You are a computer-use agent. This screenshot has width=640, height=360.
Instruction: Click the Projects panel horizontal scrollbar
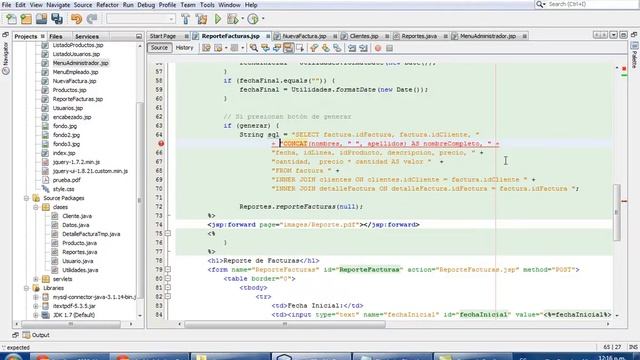click(71, 324)
